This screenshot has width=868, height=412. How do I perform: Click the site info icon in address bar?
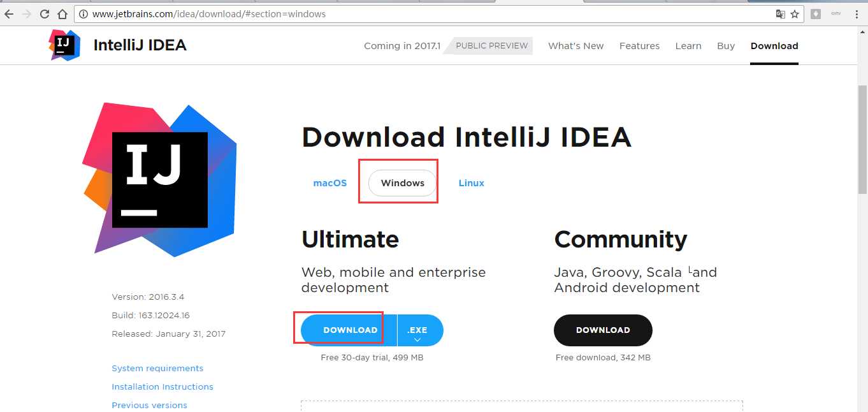coord(84,14)
